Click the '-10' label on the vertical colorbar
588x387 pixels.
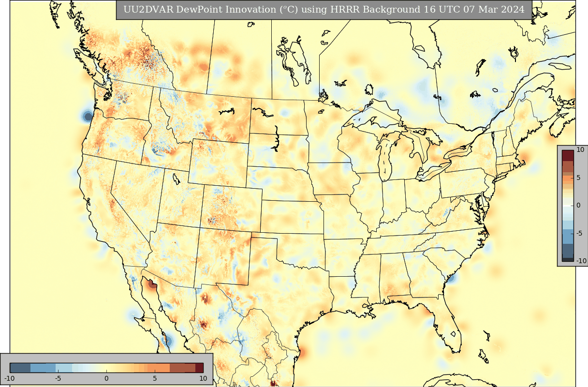581,260
